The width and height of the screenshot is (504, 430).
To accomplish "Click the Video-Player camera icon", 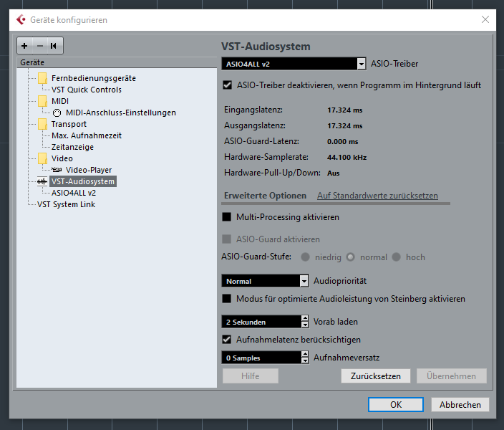I will click(57, 170).
